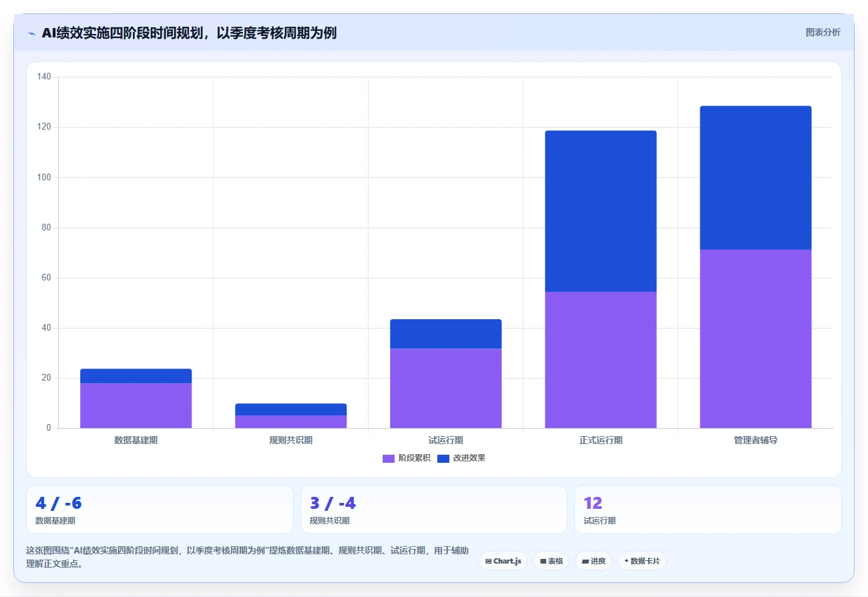Click the blue bar segment for 试运行期

(446, 334)
